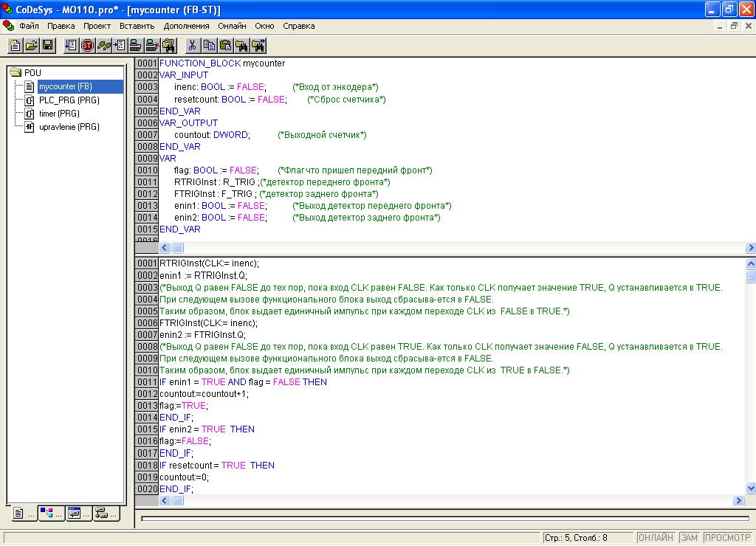
Task: Click the declaration pane's left scroll arrow
Action: click(165, 248)
